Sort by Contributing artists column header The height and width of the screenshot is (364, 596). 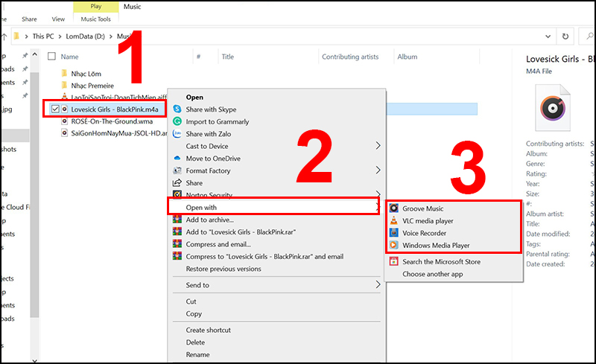[350, 57]
